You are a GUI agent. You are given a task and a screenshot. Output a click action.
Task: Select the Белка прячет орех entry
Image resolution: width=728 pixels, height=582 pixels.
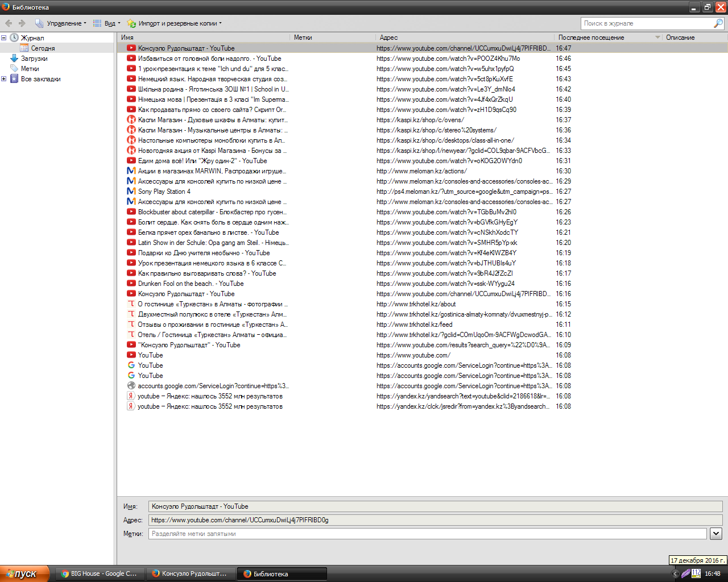[x=422, y=232]
